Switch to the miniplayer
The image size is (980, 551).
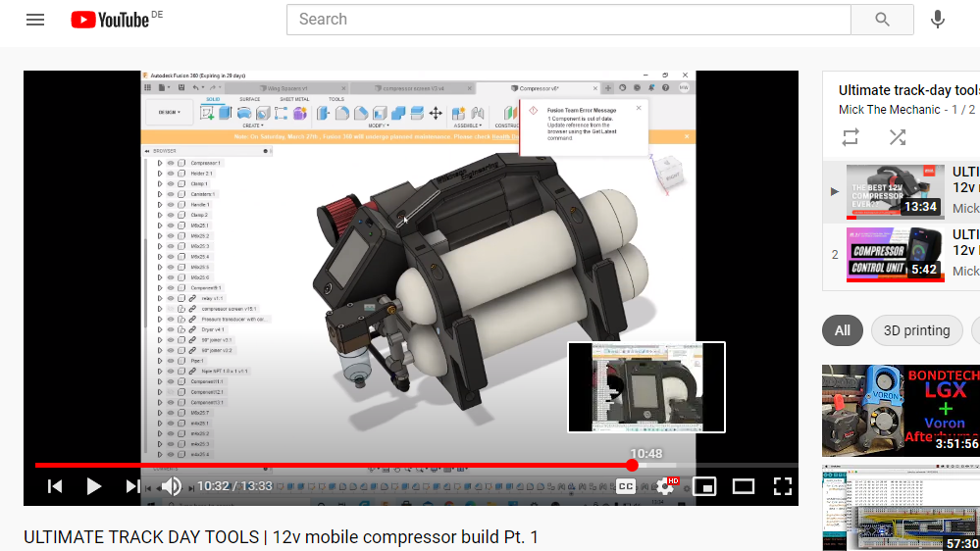coord(704,486)
